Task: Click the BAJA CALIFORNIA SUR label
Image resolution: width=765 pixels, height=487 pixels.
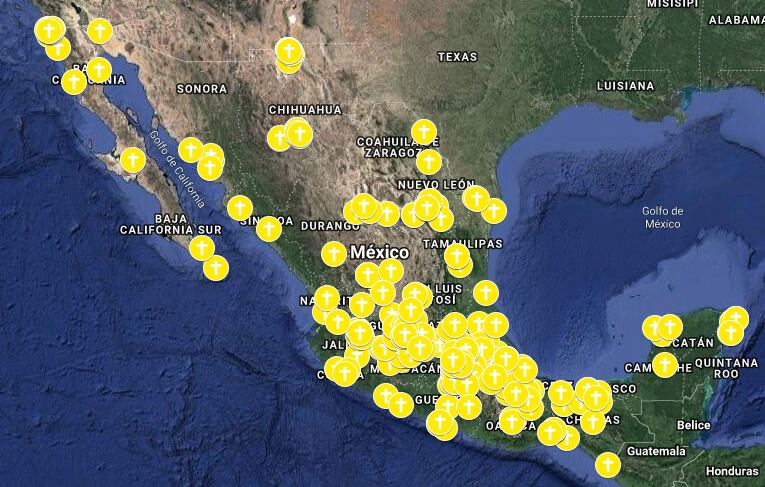Action: pyautogui.click(x=171, y=224)
